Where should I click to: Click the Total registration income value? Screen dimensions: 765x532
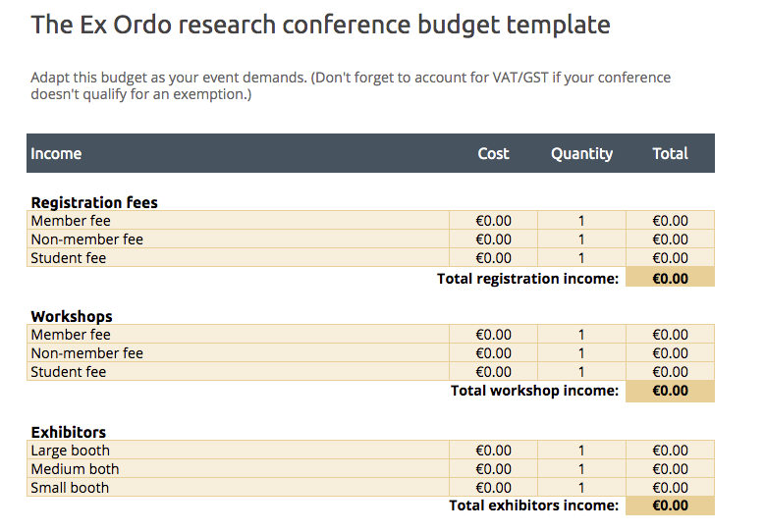pos(670,278)
